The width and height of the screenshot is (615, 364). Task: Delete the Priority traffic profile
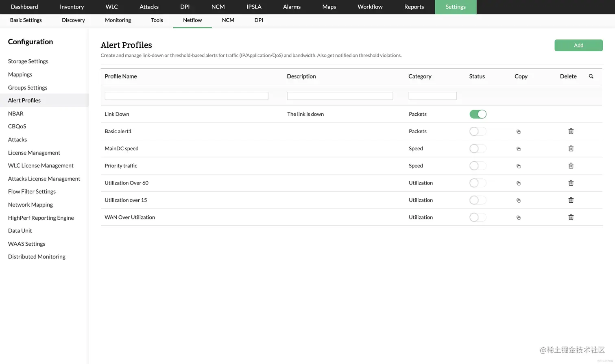click(x=571, y=165)
